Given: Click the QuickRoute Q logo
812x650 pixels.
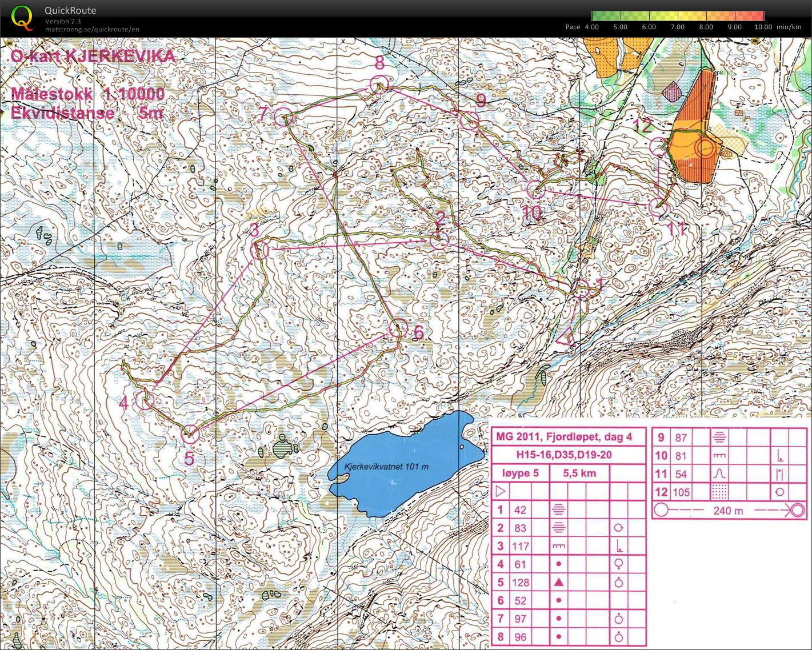Looking at the screenshot, I should [22, 18].
